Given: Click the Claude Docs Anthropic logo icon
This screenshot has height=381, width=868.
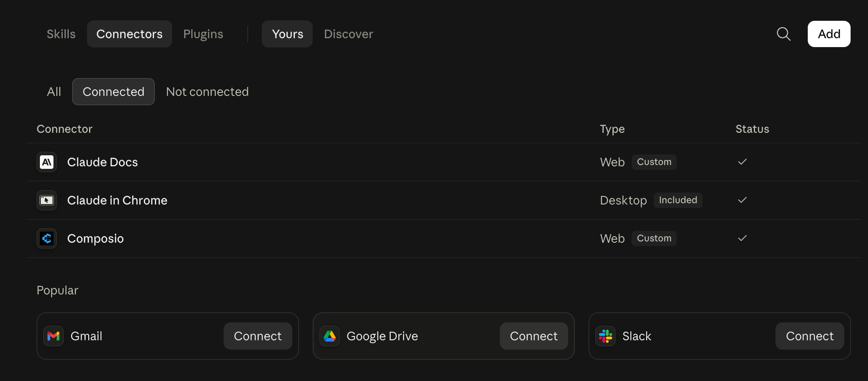Looking at the screenshot, I should coord(47,162).
